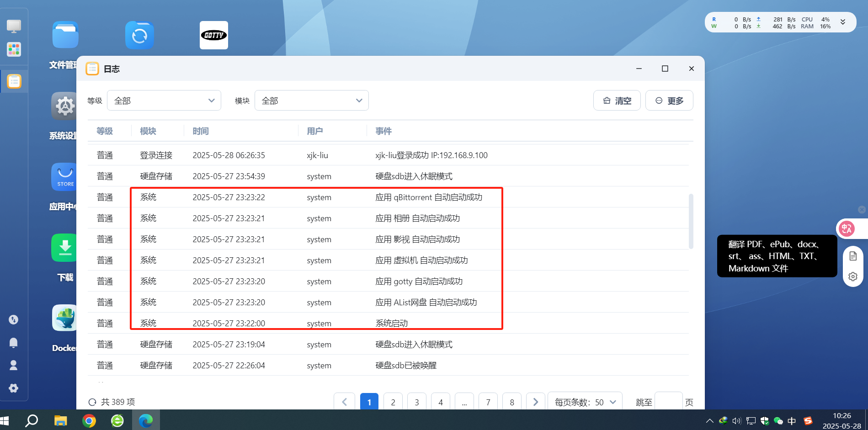Open the sidebar settings gear icon
This screenshot has width=868, height=430.
(14, 388)
